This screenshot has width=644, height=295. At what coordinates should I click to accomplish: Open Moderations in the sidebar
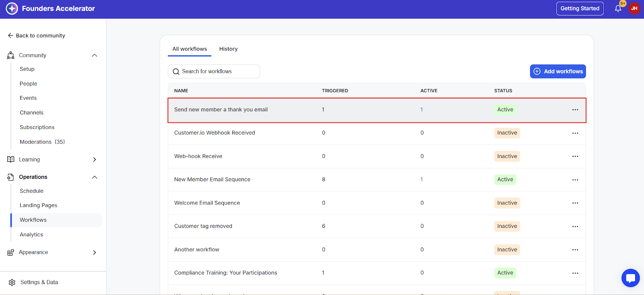pyautogui.click(x=42, y=142)
